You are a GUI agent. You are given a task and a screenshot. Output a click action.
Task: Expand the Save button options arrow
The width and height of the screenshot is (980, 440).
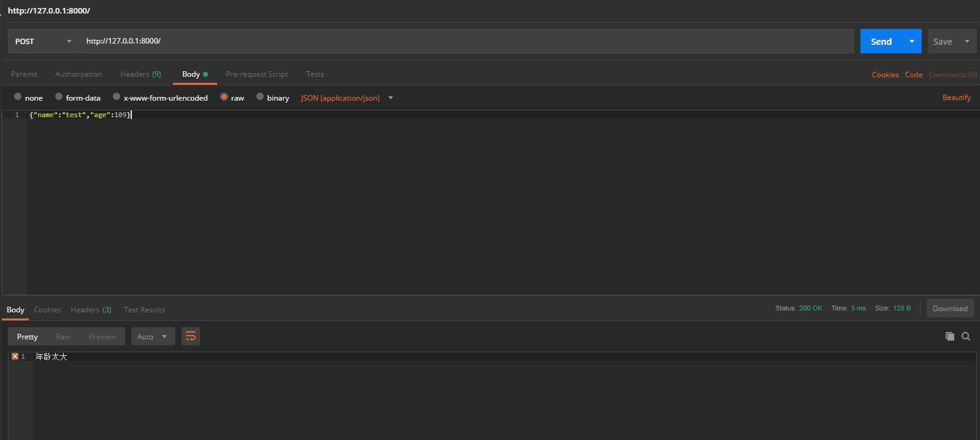(967, 41)
